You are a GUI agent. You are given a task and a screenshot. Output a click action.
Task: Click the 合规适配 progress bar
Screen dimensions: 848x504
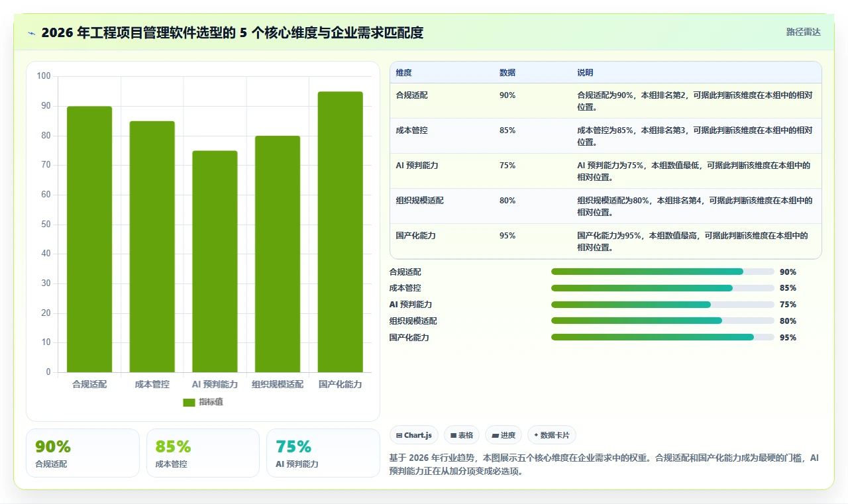click(662, 272)
